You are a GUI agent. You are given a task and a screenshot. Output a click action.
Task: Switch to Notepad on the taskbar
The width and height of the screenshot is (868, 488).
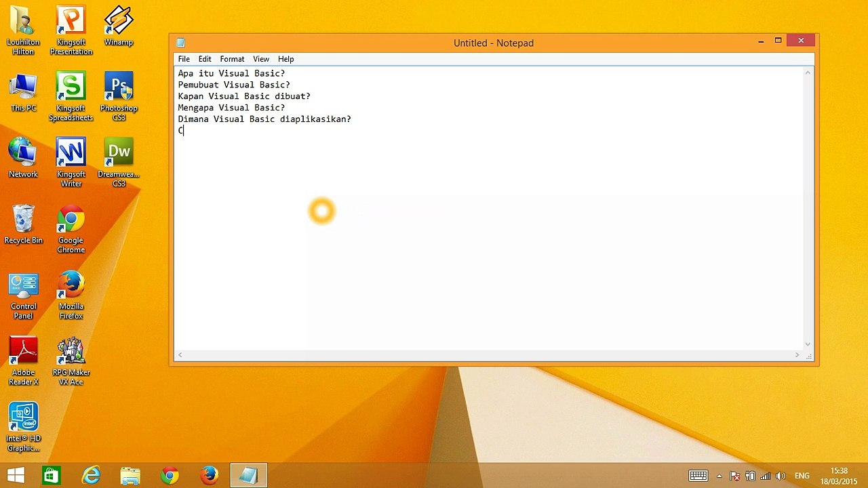[248, 476]
